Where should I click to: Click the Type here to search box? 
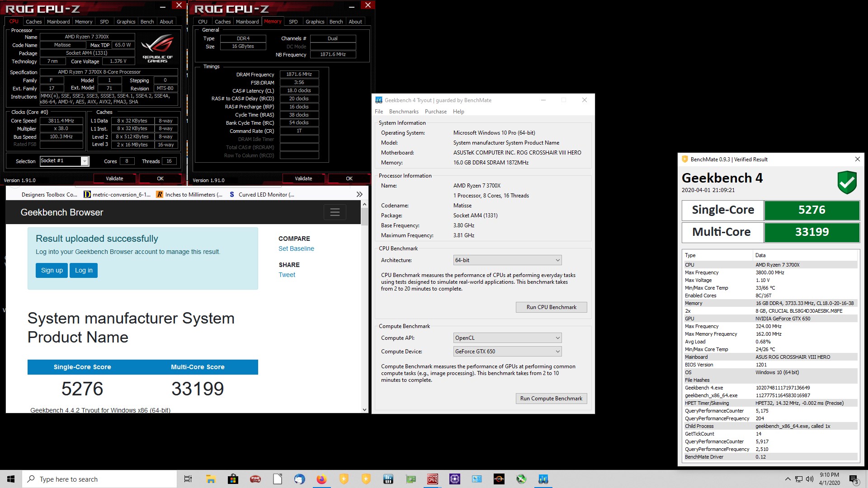coord(99,479)
